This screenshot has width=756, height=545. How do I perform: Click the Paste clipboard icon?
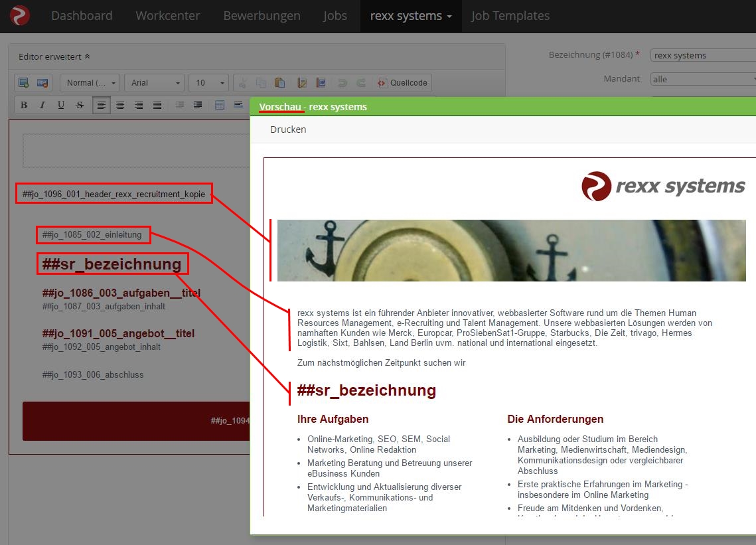279,83
